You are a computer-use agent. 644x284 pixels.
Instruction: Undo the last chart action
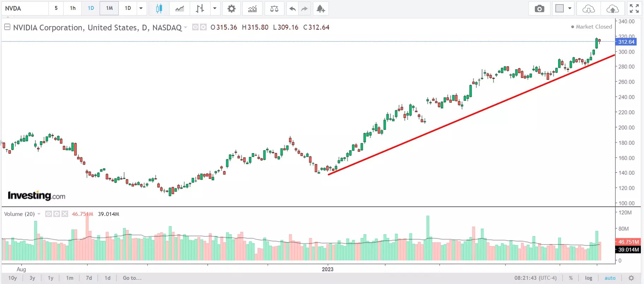(293, 8)
